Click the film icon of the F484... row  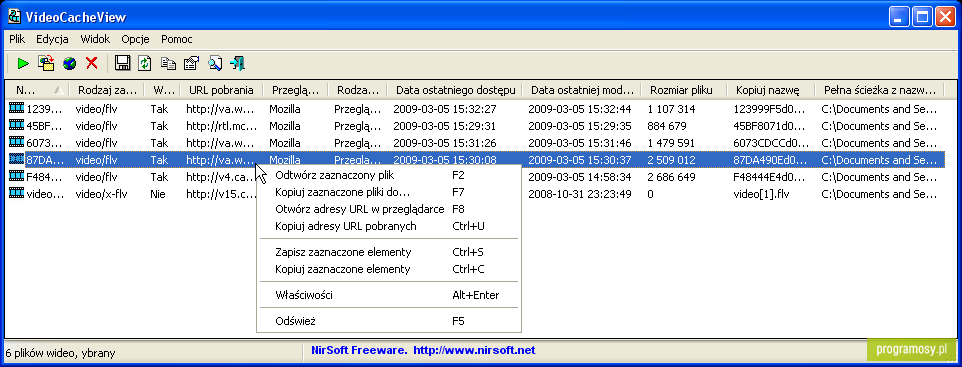pyautogui.click(x=17, y=177)
